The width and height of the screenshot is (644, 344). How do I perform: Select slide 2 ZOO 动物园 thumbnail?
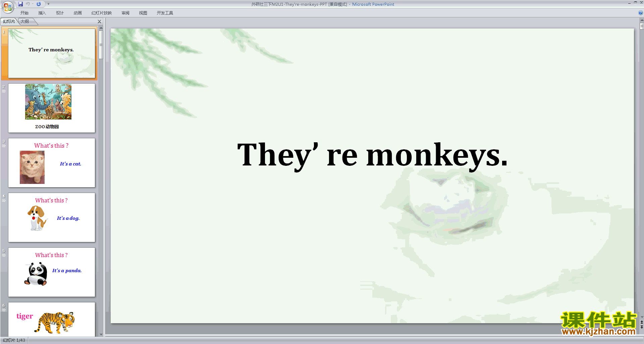pos(52,108)
